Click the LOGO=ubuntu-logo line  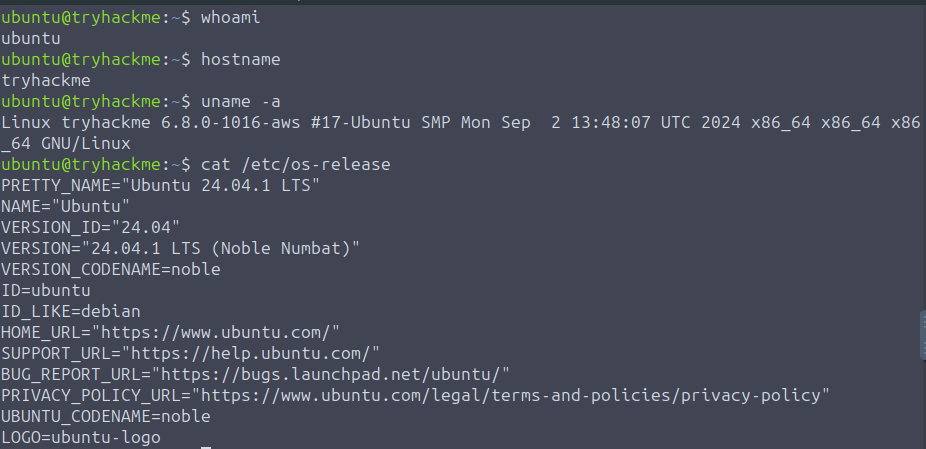81,437
